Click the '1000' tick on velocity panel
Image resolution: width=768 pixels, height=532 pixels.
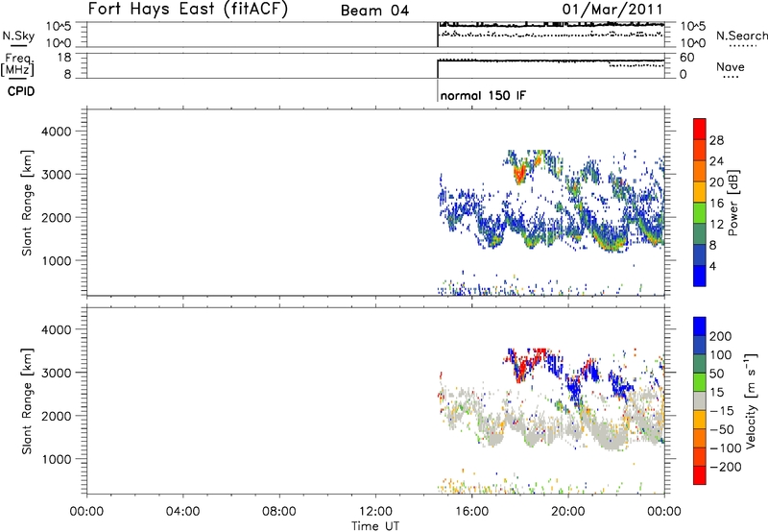point(57,460)
